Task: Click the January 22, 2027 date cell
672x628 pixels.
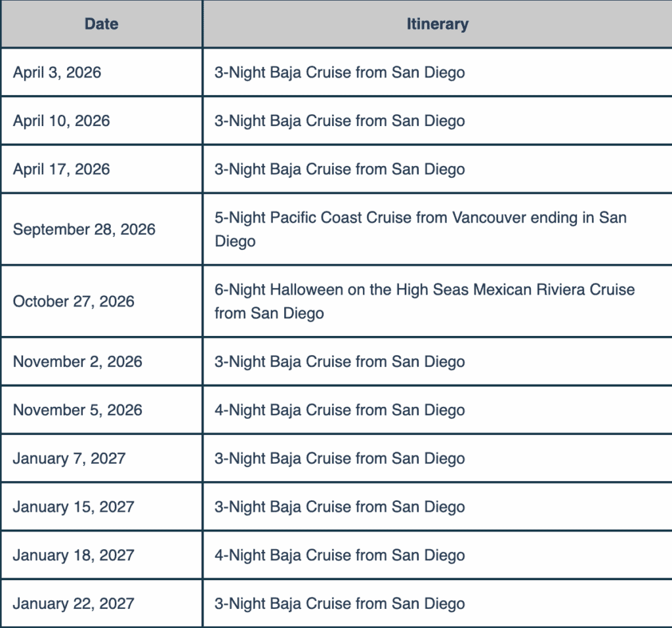Action: coord(73,604)
